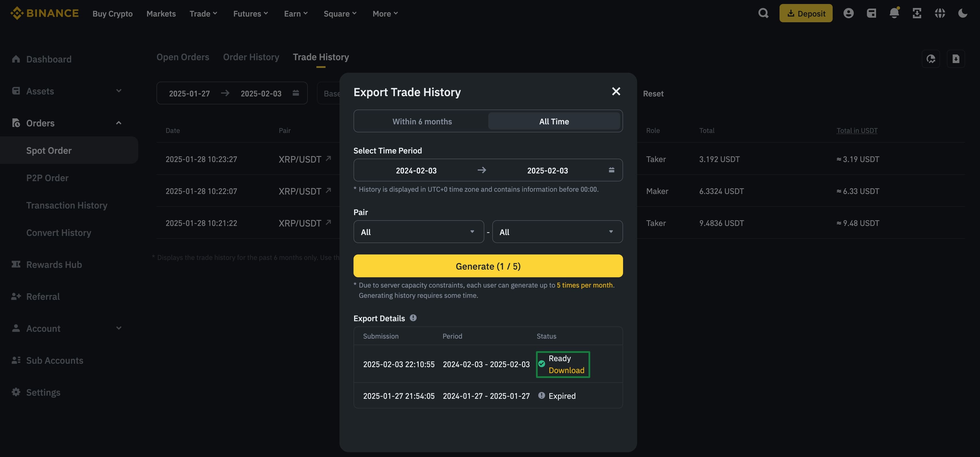Open P2P Order in sidebar
Image resolution: width=980 pixels, height=457 pixels.
[x=47, y=177]
